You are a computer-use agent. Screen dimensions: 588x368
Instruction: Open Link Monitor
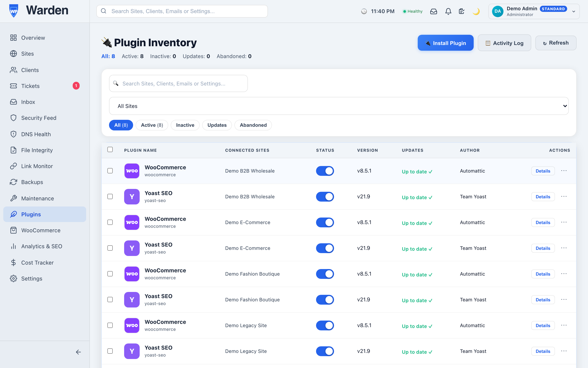point(45,166)
